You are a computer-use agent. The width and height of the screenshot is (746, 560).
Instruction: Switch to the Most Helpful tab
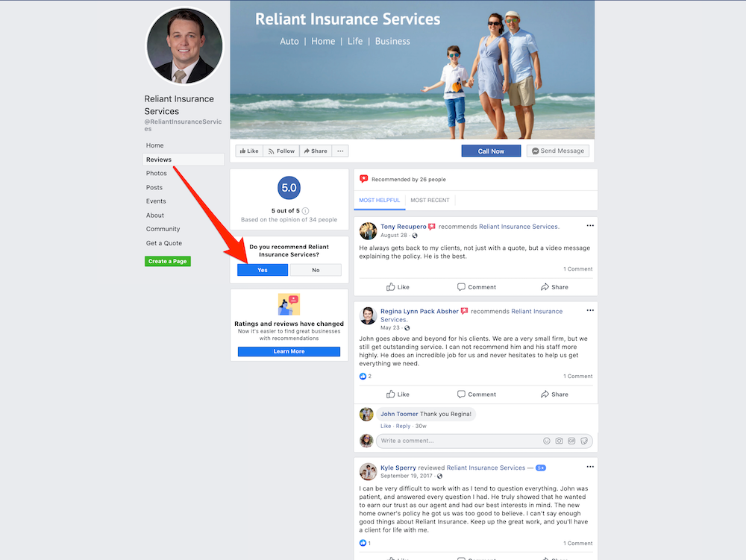[x=379, y=200]
